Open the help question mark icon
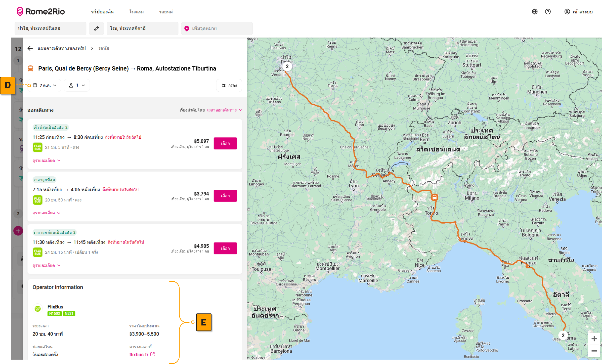Viewport: 602px width, 364px height. [548, 12]
